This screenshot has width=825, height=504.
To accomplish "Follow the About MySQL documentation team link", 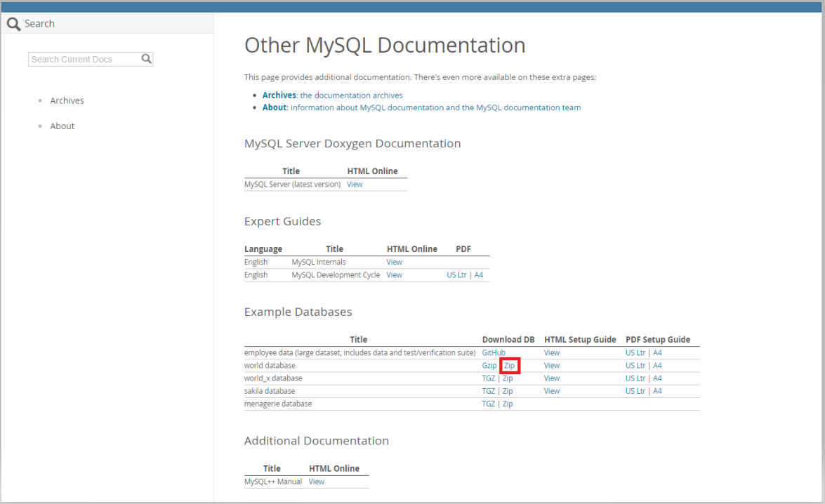I will pyautogui.click(x=421, y=107).
